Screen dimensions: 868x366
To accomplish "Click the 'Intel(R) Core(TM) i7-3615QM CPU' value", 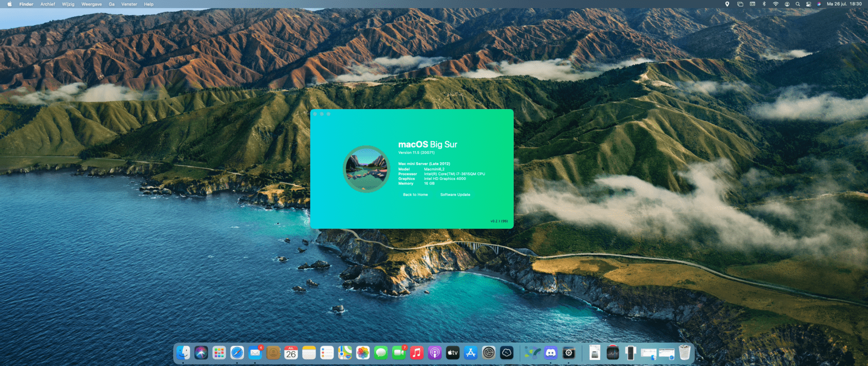I will coord(455,174).
